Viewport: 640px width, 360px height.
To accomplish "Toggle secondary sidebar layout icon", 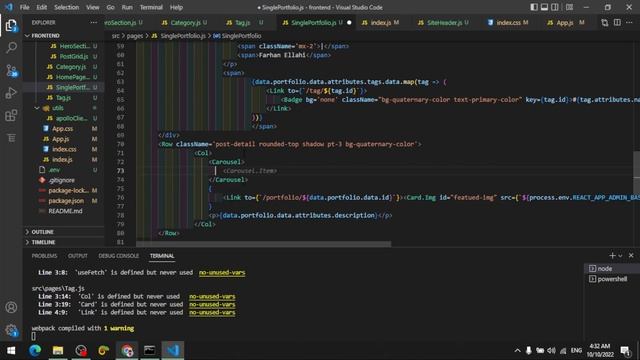I will [555, 7].
